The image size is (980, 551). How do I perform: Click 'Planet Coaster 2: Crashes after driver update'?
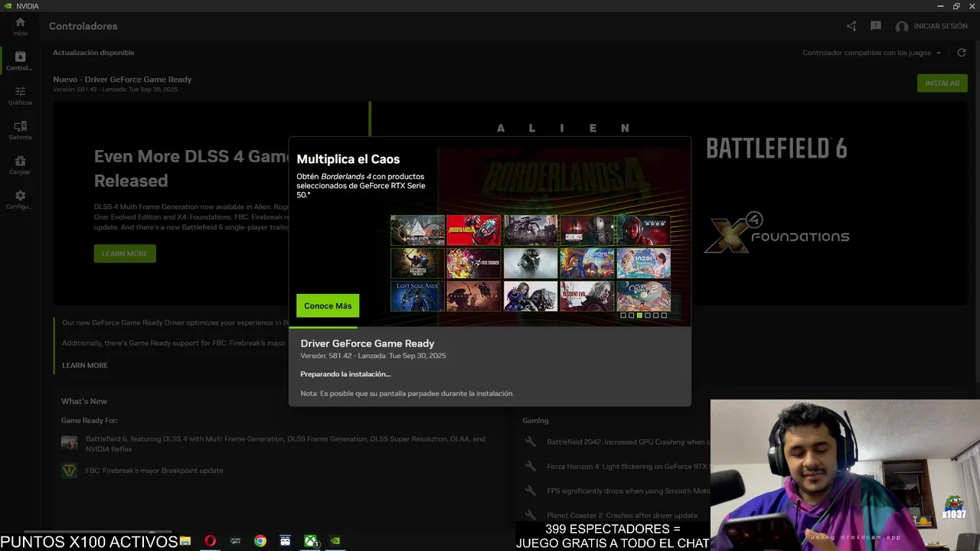pyautogui.click(x=622, y=515)
